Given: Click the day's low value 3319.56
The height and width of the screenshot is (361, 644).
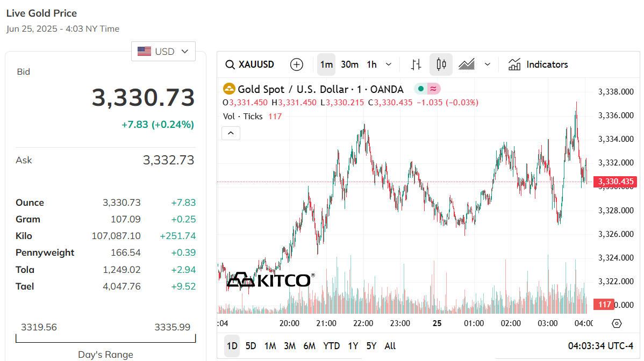Looking at the screenshot, I should coord(39,327).
